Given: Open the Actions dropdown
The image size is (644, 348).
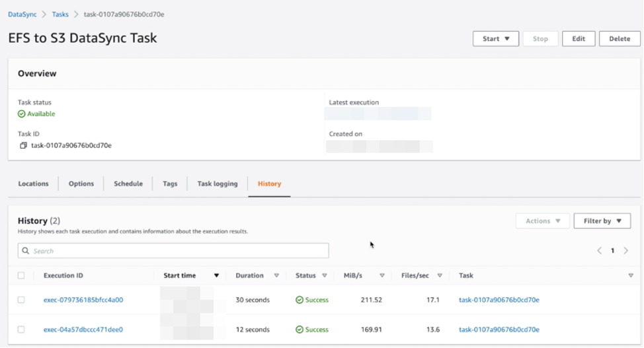Looking at the screenshot, I should click(543, 221).
